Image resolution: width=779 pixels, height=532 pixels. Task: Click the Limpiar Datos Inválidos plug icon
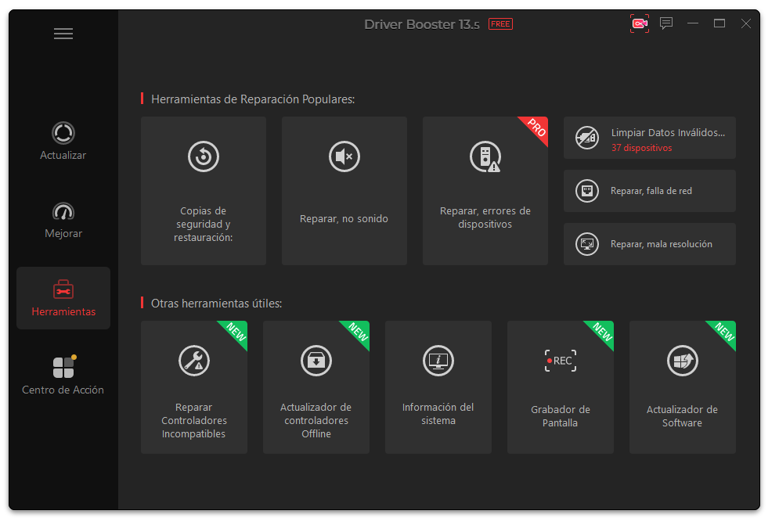586,138
